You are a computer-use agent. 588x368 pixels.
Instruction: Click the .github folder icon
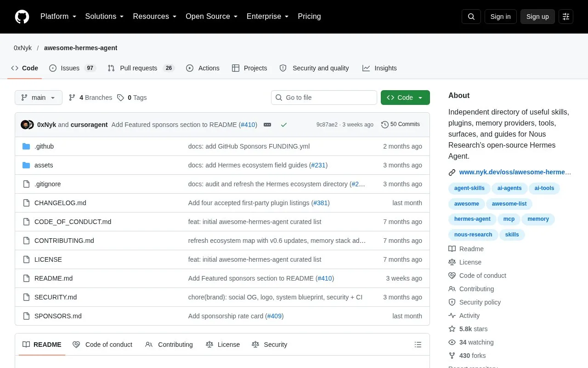[26, 146]
